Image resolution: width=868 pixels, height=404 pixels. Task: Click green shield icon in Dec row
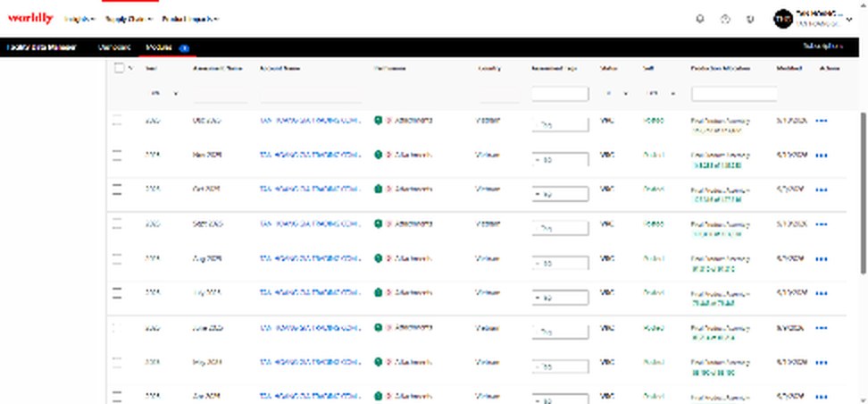378,121
